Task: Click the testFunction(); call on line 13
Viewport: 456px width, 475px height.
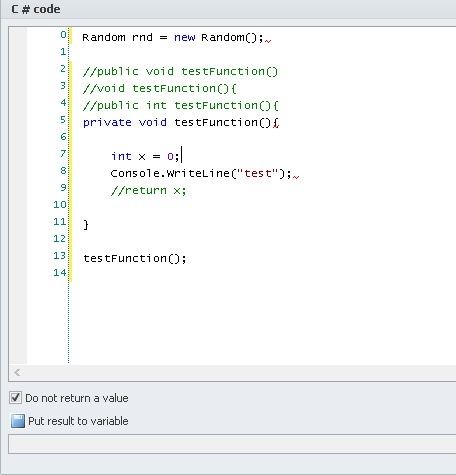Action: [135, 258]
